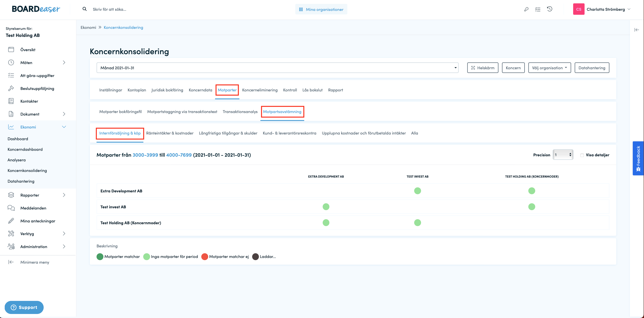
Task: Click the Dokument file icon
Action: pyautogui.click(x=11, y=114)
